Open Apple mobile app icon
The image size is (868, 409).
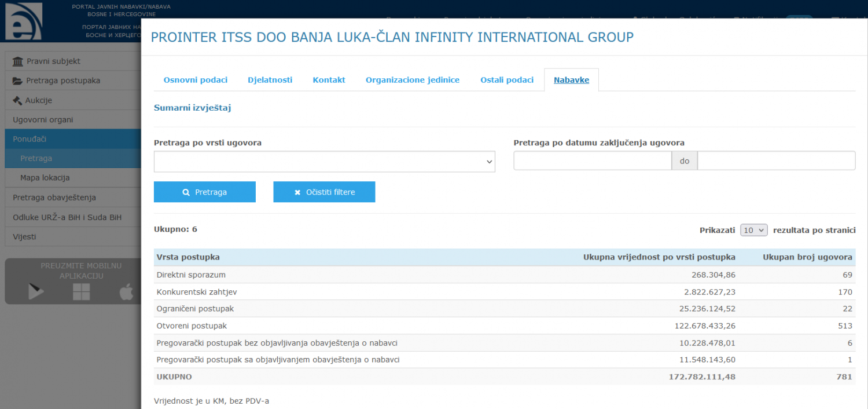[x=126, y=292]
